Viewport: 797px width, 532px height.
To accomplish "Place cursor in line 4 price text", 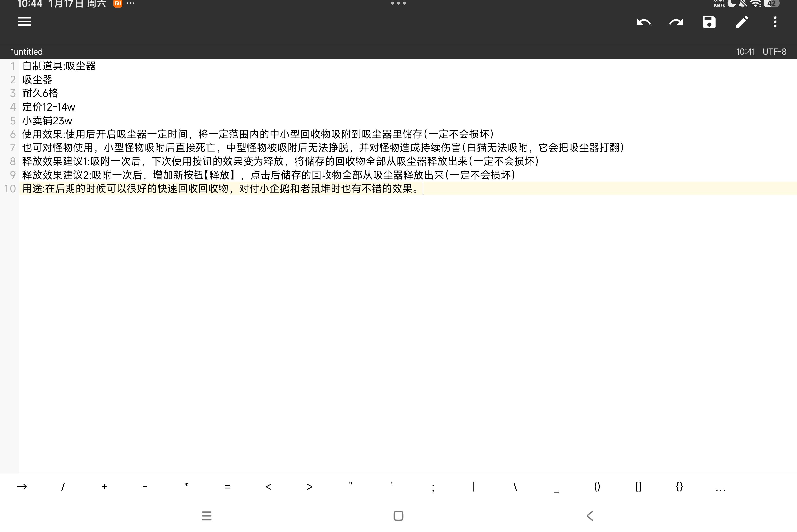I will [x=49, y=107].
